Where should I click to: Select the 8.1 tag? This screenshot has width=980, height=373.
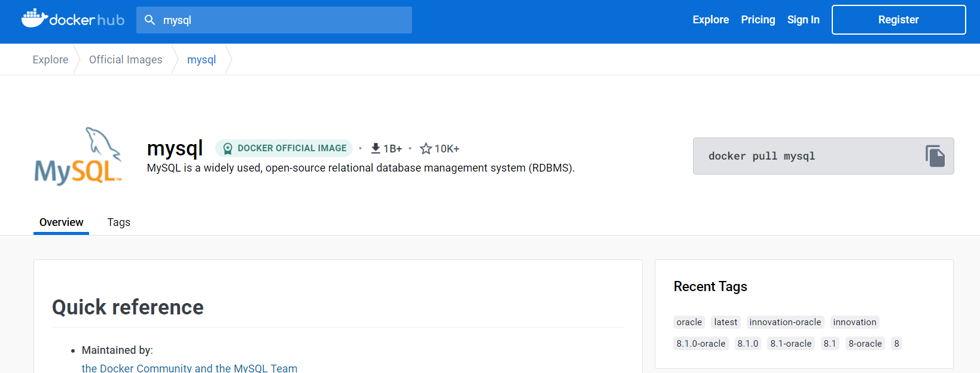829,344
